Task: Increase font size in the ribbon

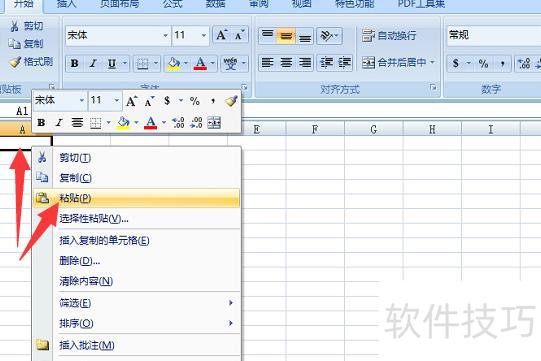Action: [221, 35]
